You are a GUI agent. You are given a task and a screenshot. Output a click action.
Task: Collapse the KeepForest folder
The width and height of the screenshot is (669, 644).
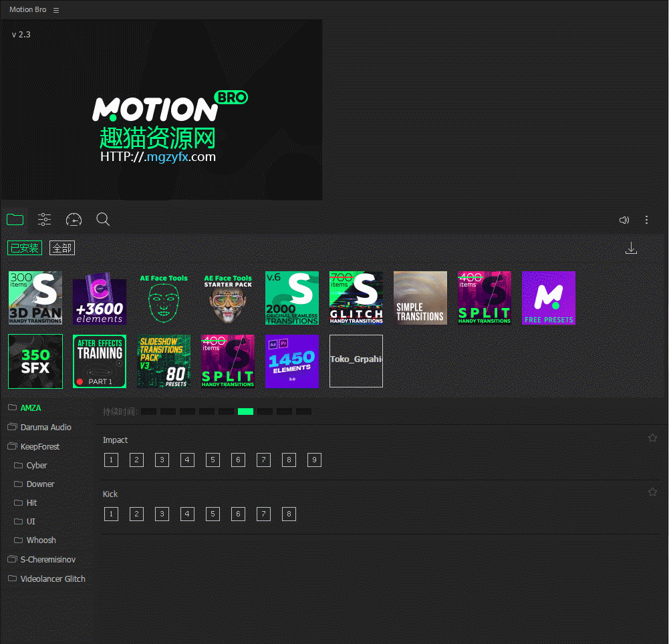pos(33,446)
